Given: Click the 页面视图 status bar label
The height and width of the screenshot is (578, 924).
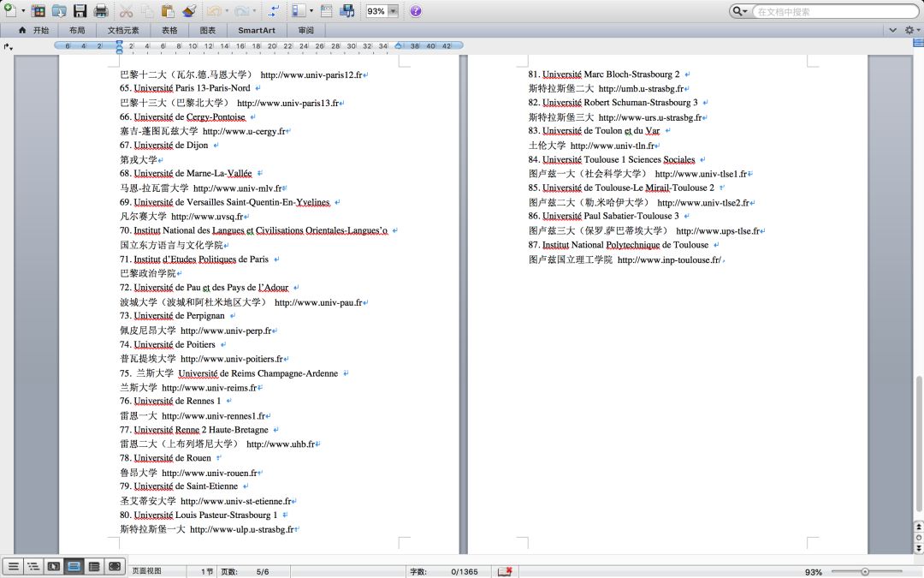Looking at the screenshot, I should [x=147, y=571].
